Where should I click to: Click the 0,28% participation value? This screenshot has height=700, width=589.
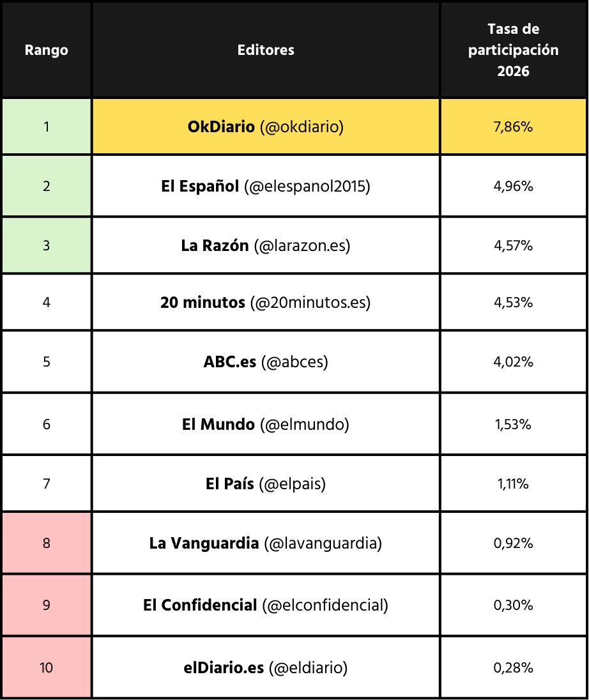pyautogui.click(x=514, y=668)
